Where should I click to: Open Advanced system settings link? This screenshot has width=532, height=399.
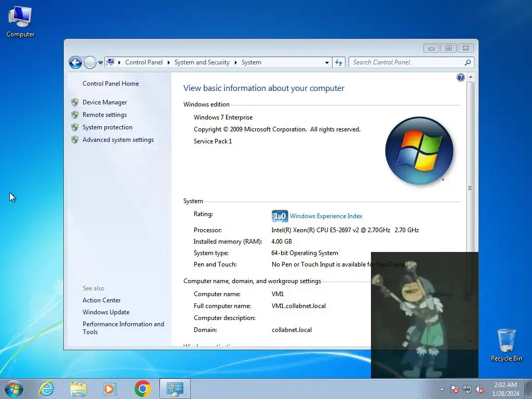(118, 140)
